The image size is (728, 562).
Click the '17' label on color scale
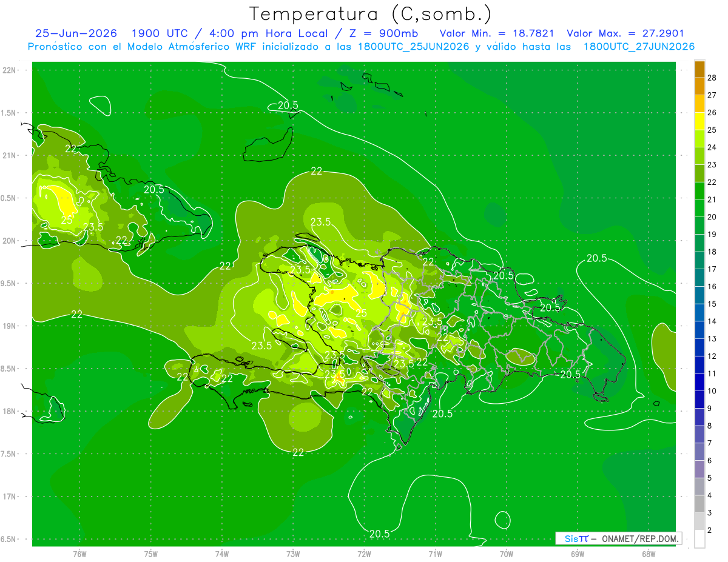click(x=713, y=269)
